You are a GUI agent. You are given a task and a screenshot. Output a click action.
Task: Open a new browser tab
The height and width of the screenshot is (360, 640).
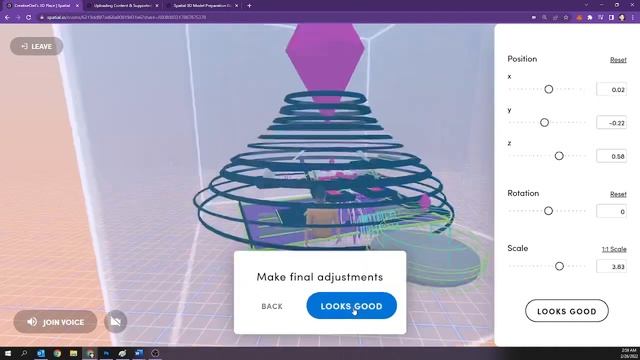coord(249,6)
